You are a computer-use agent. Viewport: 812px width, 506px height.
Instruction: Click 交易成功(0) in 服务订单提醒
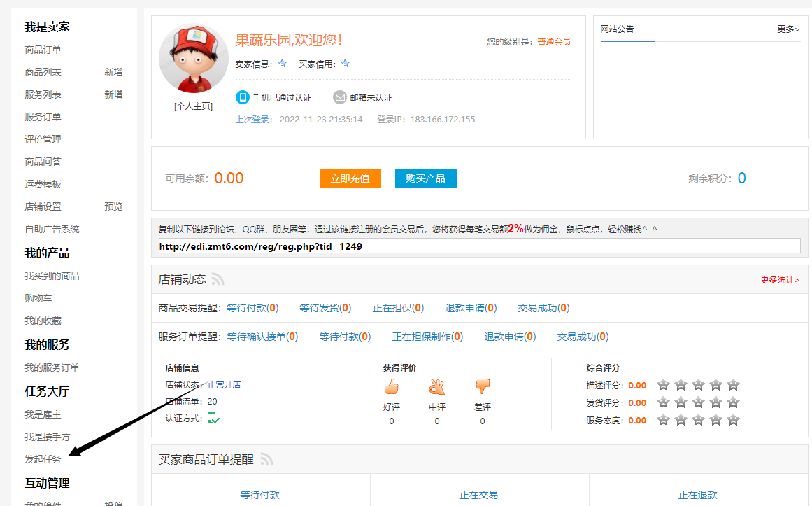(583, 337)
